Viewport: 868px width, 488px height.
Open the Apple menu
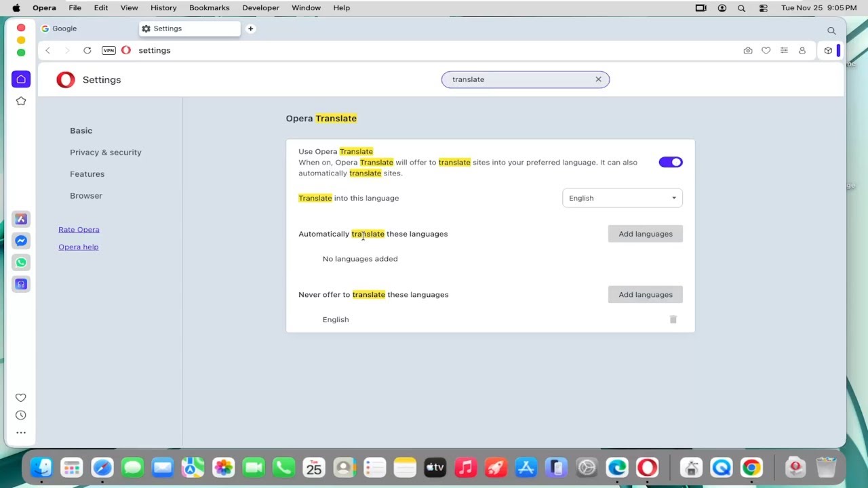pos(16,8)
